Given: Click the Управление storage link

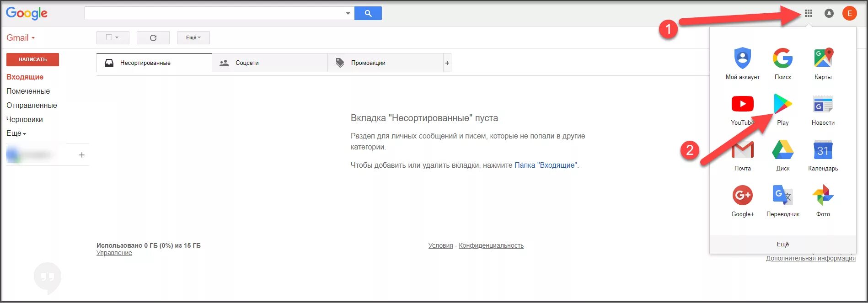Looking at the screenshot, I should pyautogui.click(x=114, y=253).
